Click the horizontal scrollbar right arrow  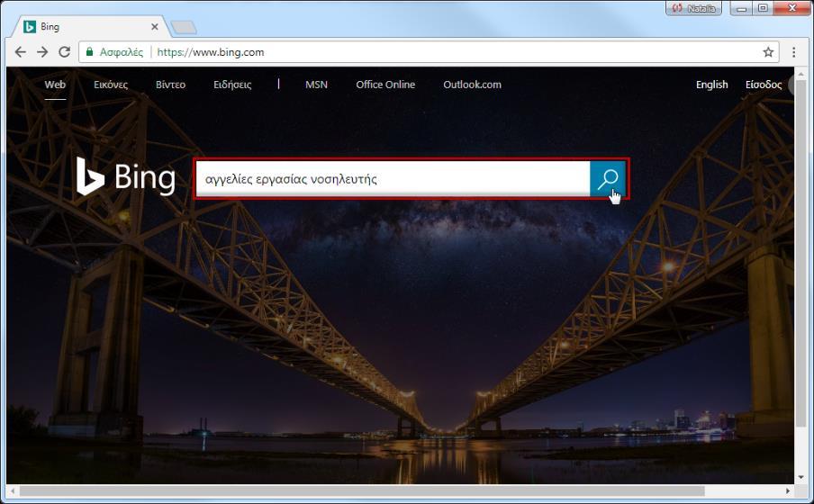click(x=788, y=490)
